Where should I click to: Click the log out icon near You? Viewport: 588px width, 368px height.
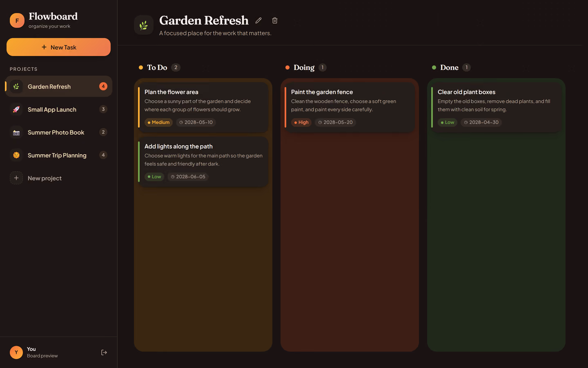click(104, 352)
